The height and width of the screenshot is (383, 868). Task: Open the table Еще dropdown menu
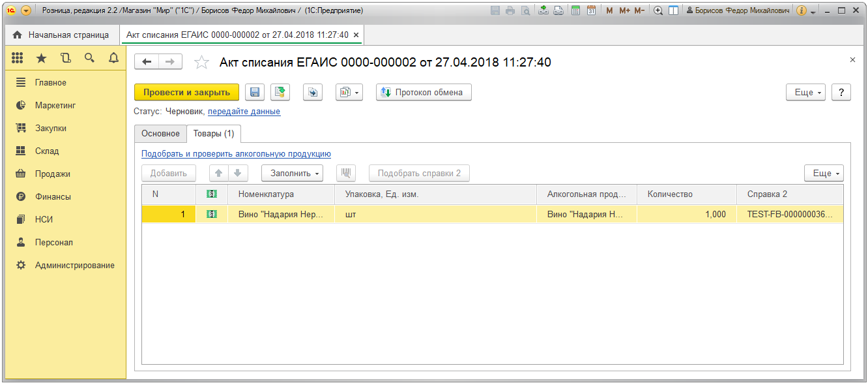pyautogui.click(x=824, y=174)
